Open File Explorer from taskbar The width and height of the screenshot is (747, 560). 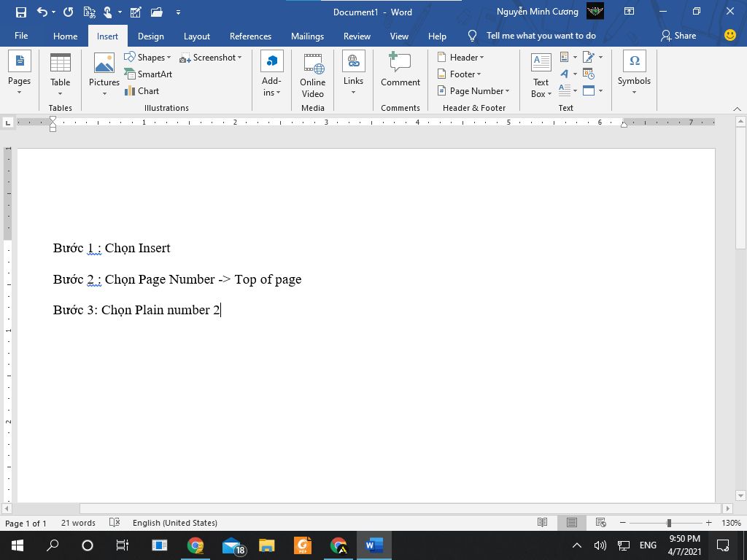(x=267, y=545)
